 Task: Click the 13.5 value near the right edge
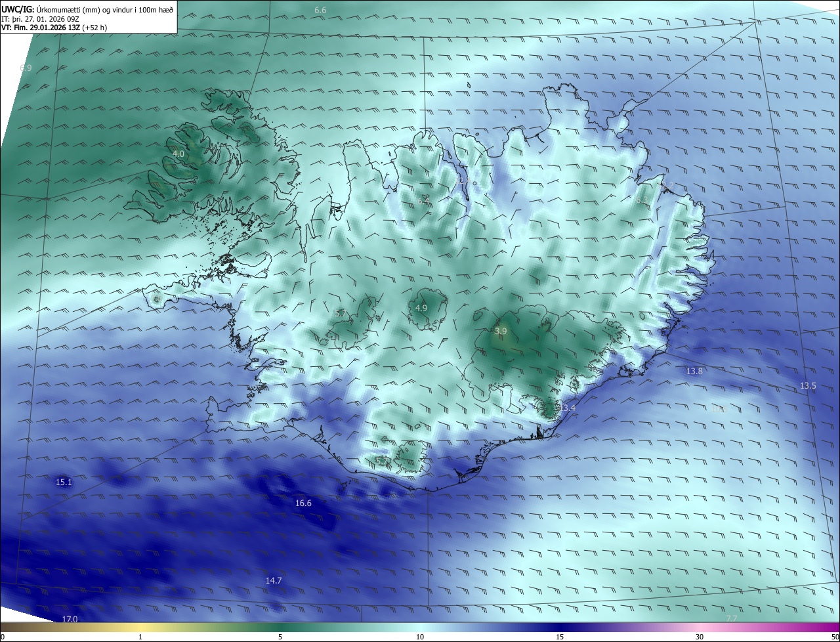808,386
